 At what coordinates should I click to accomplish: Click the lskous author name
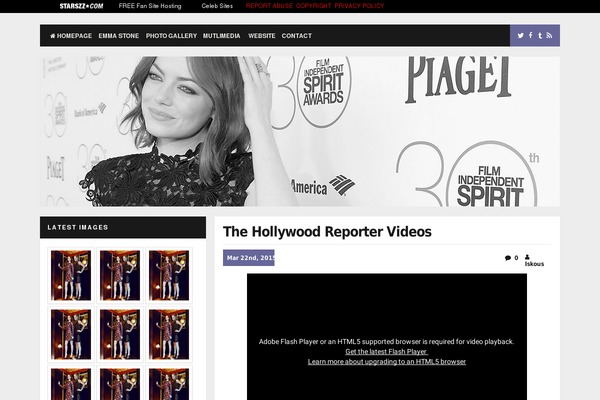(x=534, y=264)
